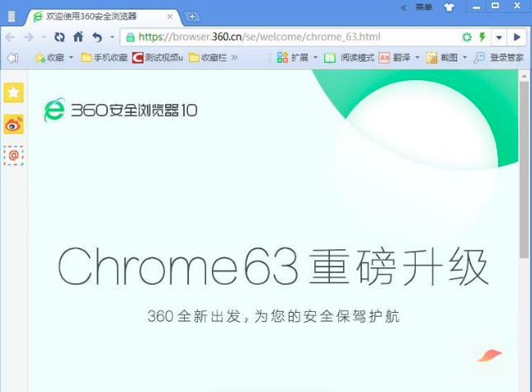The width and height of the screenshot is (532, 392).
Task: Reload the page with refresh icon
Action: click(59, 36)
